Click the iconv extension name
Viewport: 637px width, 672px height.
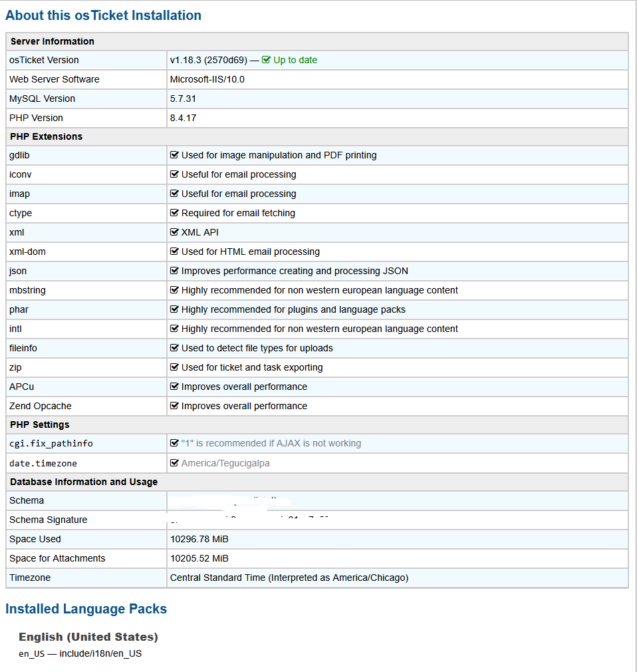(x=21, y=174)
